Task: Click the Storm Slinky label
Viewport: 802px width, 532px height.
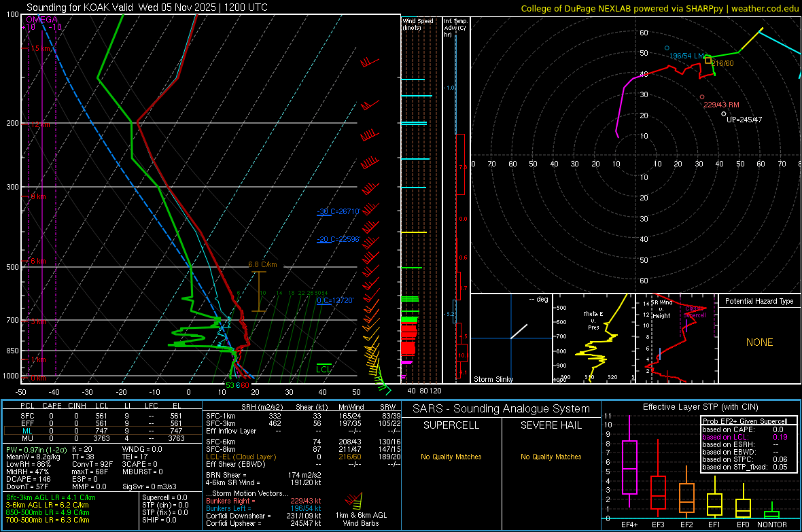Action: [x=493, y=379]
